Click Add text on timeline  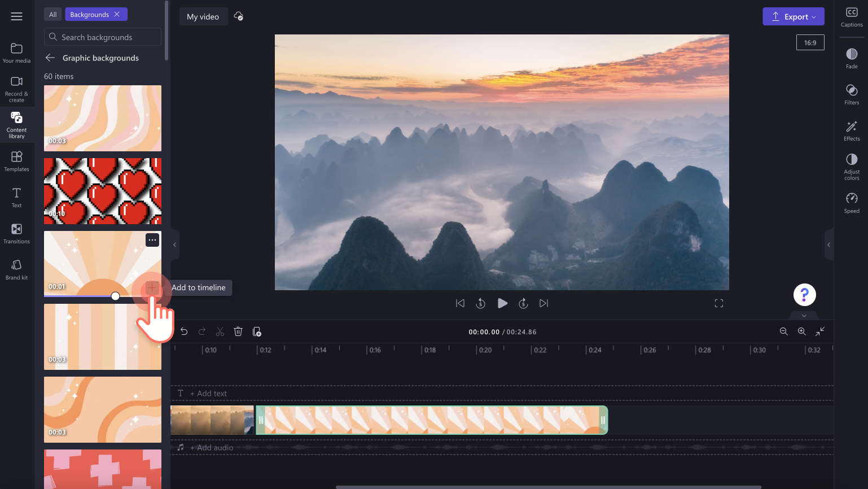(x=208, y=393)
